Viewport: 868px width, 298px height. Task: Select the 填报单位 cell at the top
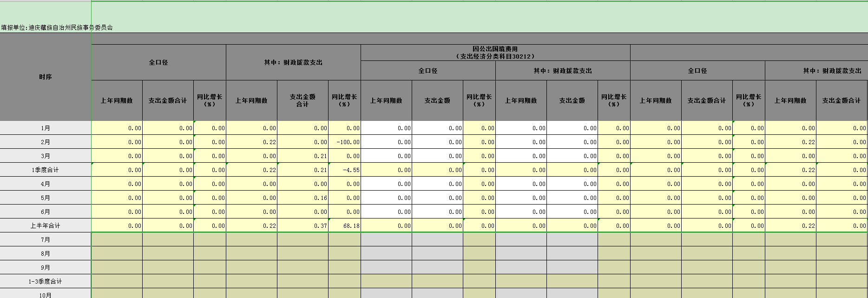coord(57,27)
